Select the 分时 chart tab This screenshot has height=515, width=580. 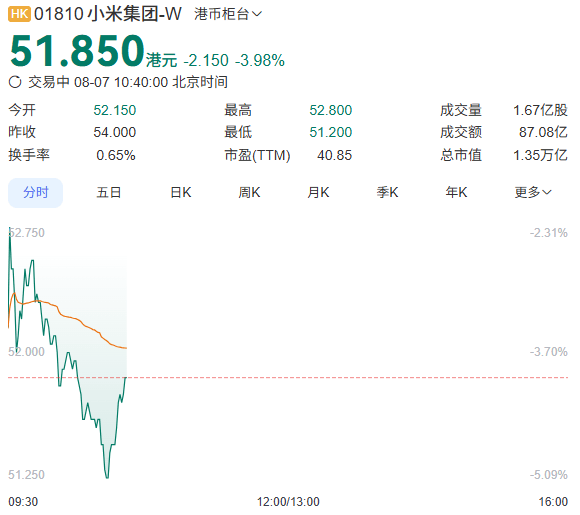click(x=36, y=193)
